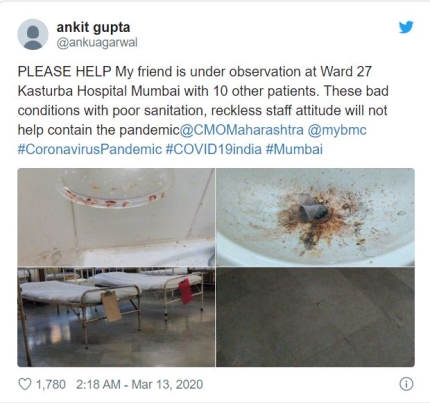This screenshot has height=404, width=430.
Task: Like the tweet via the heart icon
Action: [x=25, y=384]
